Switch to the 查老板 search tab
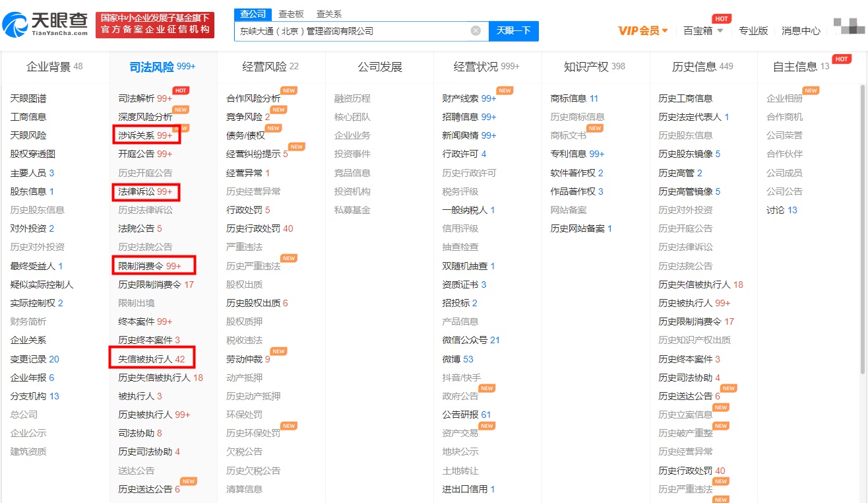This screenshot has width=868, height=503. pos(291,14)
